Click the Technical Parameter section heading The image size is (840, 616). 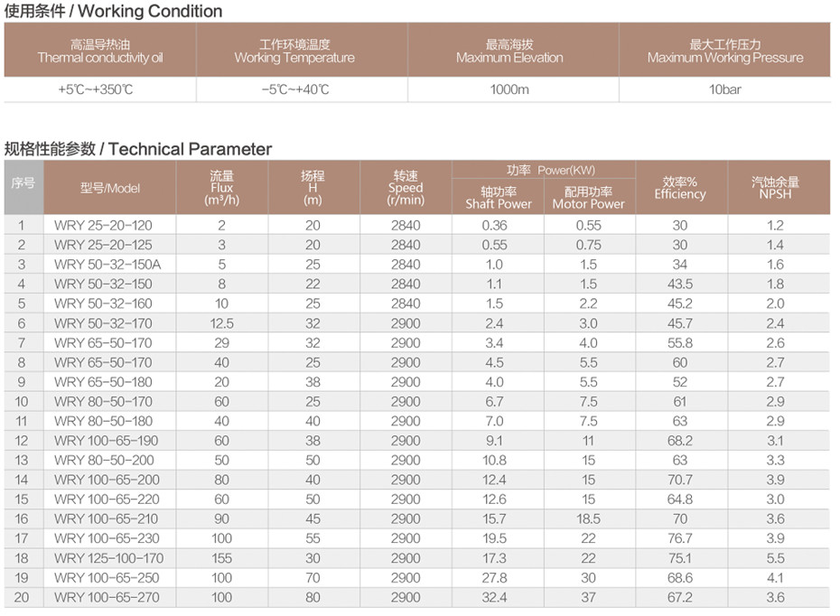click(137, 149)
